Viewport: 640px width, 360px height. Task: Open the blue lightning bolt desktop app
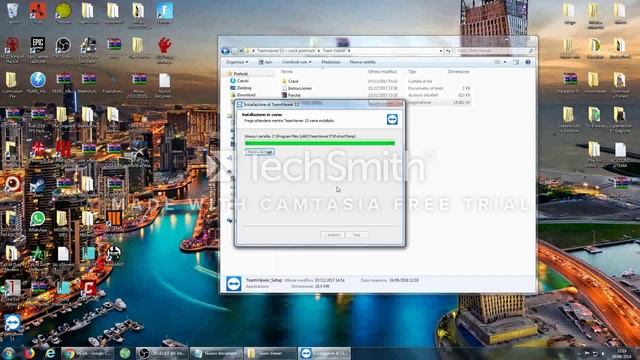tap(38, 82)
